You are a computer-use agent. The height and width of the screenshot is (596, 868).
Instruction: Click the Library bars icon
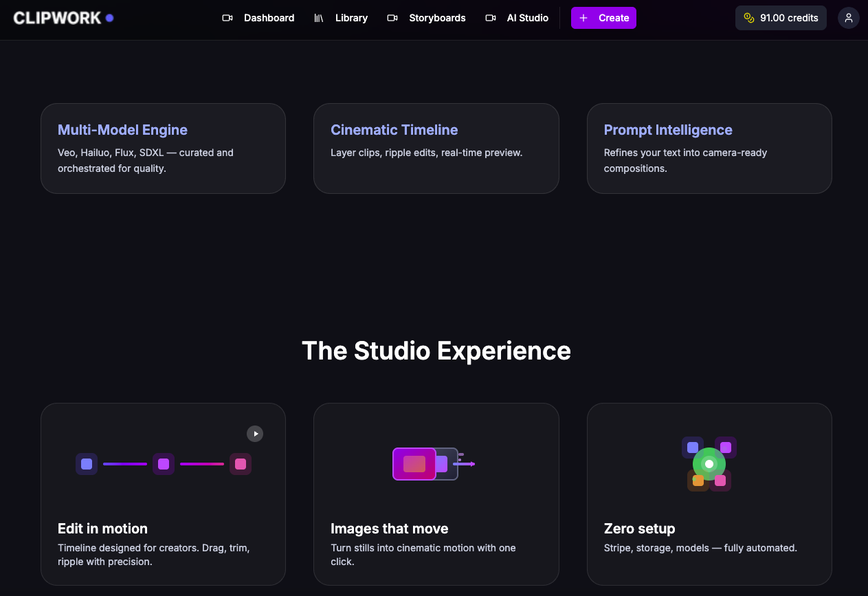pyautogui.click(x=318, y=18)
